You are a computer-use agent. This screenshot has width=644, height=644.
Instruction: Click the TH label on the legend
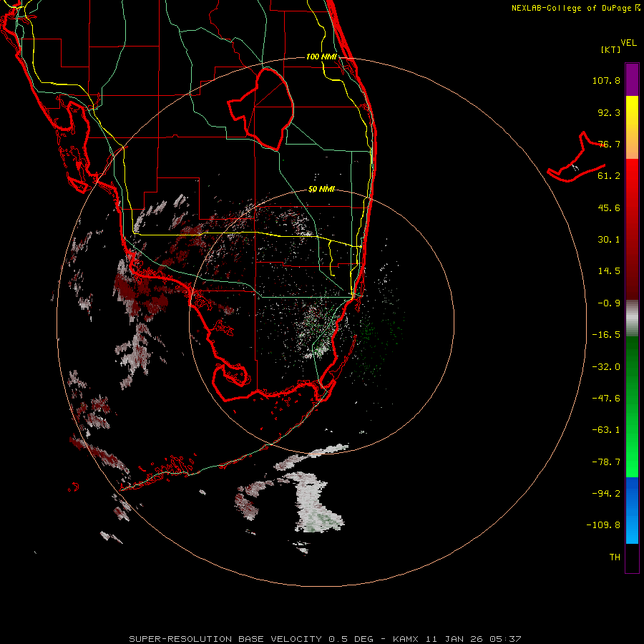coord(615,557)
